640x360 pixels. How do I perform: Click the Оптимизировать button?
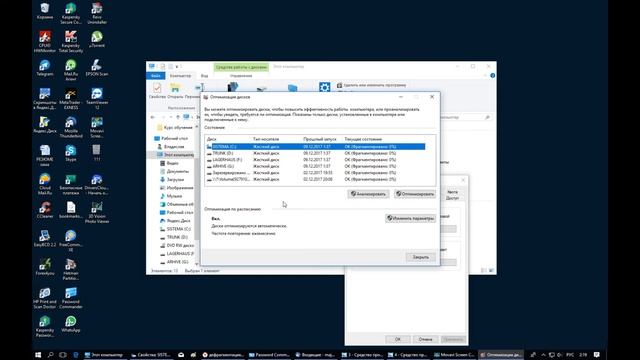pos(415,194)
